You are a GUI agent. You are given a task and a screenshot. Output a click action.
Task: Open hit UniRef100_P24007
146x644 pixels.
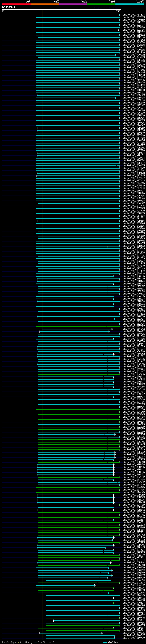click(134, 63)
